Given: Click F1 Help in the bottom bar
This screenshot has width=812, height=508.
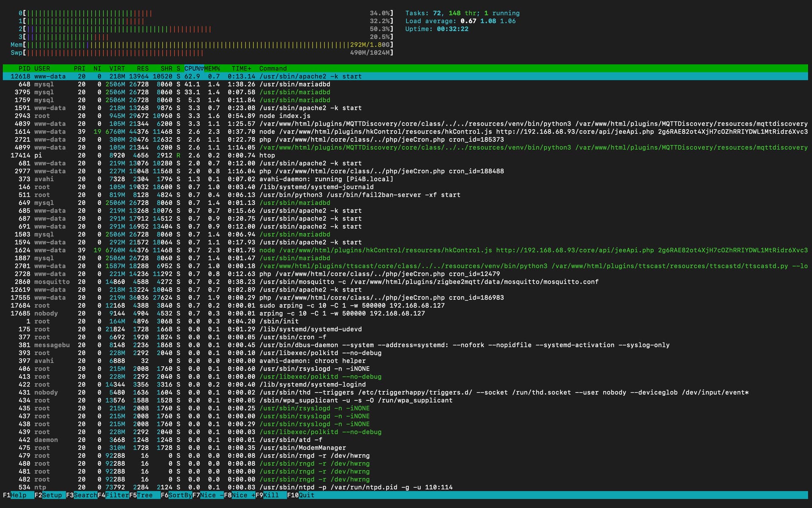Looking at the screenshot, I should [x=18, y=495].
